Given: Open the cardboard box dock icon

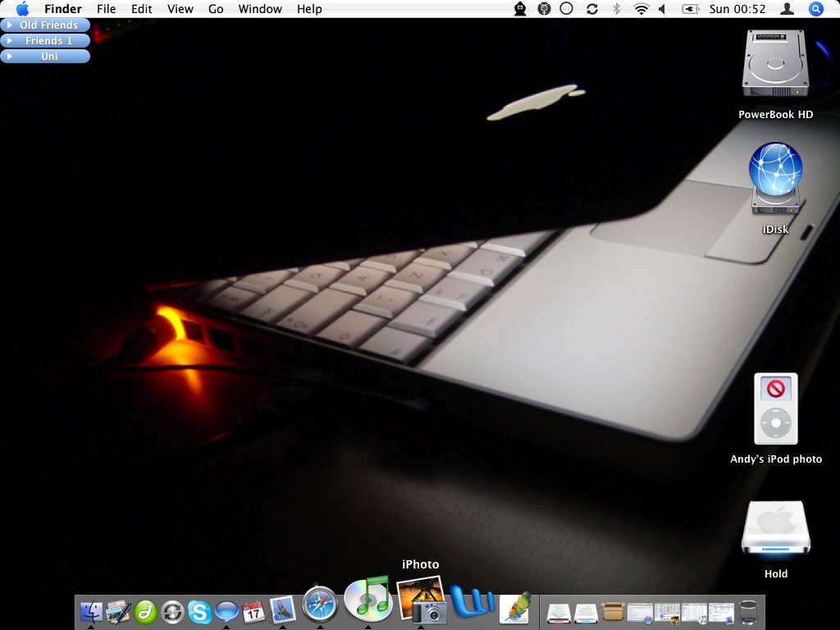Looking at the screenshot, I should pyautogui.click(x=614, y=612).
